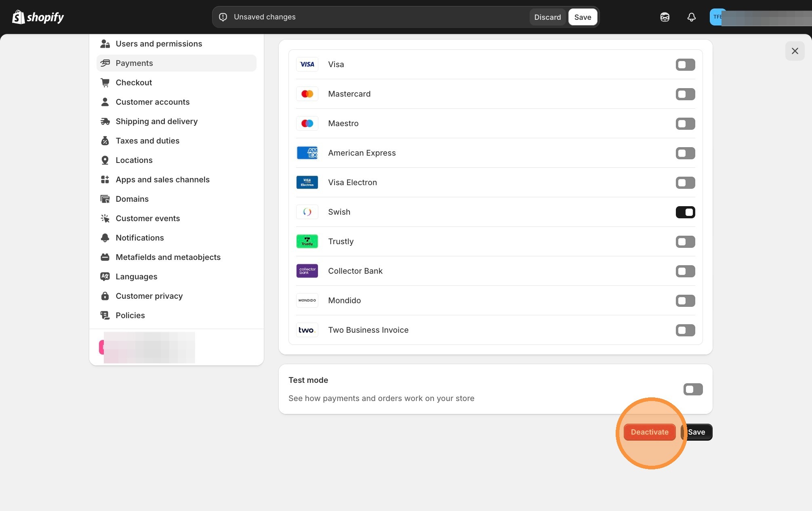Click the red Deactivate button
812x511 pixels.
point(649,432)
